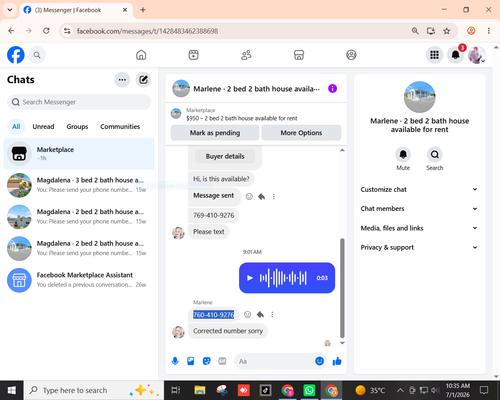Choose a sticker icon in composer
500x400 pixels.
[x=207, y=361]
